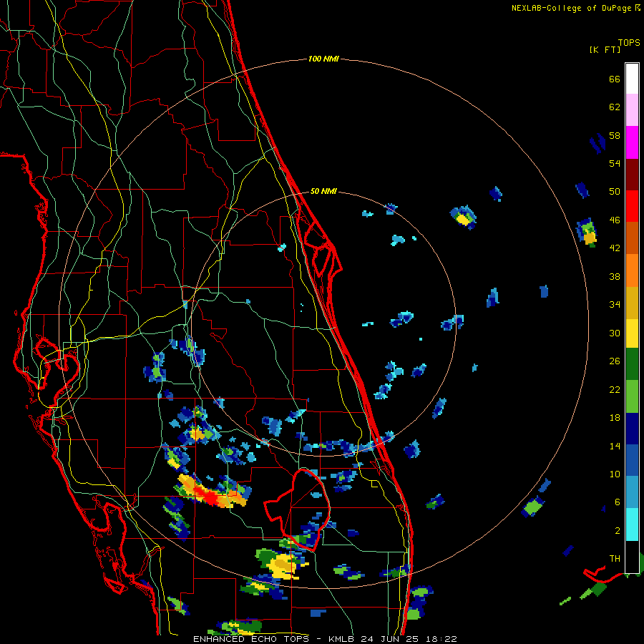Click the 38 legend value

(x=615, y=276)
